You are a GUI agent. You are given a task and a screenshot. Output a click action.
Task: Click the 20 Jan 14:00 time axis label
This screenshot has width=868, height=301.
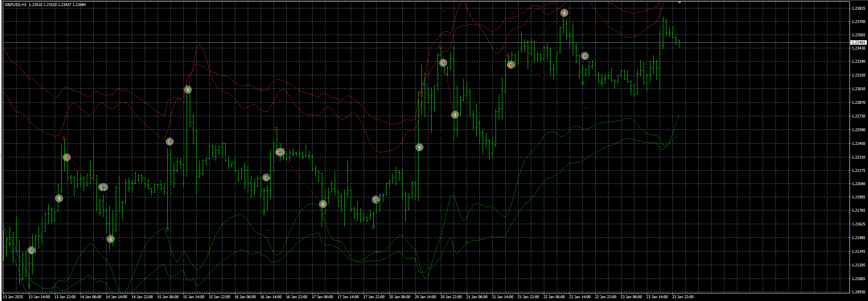click(x=426, y=297)
